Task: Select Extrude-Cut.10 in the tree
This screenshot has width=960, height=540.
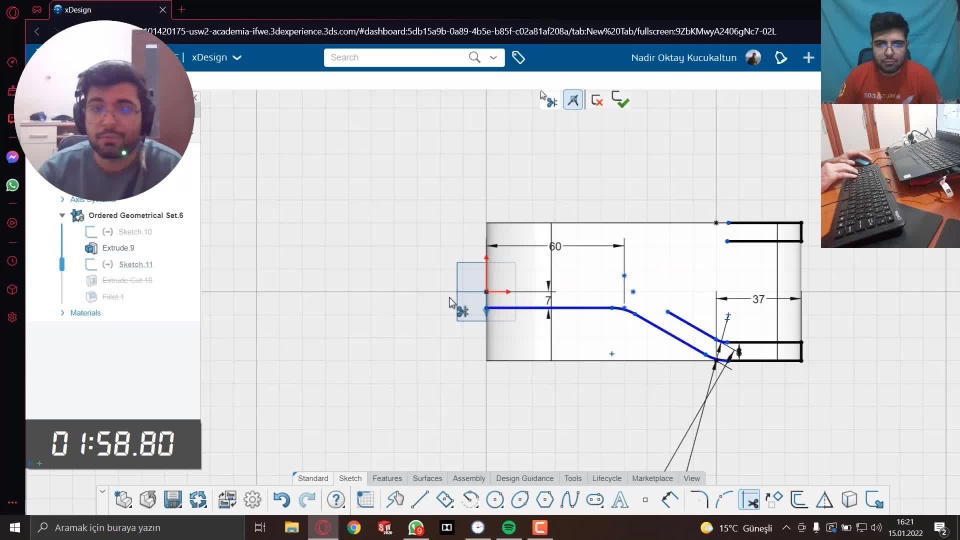Action: [x=127, y=280]
